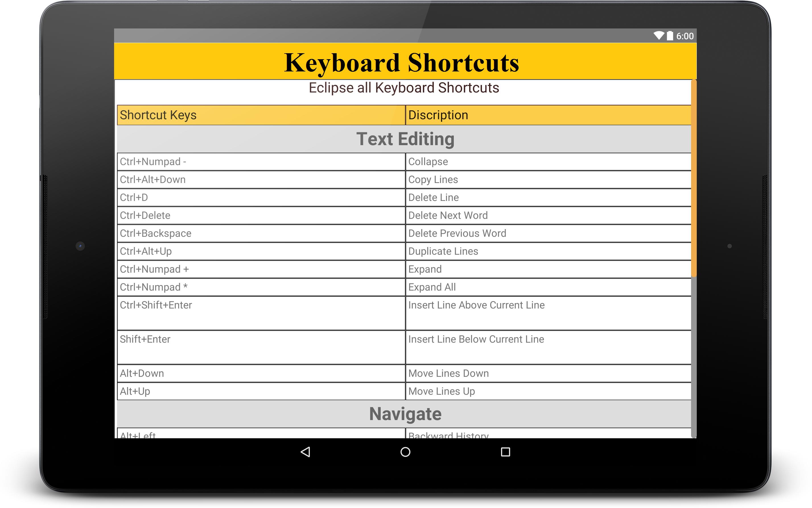Click the Ctrl+Numpad * shortcut cell
Viewport: 812px width, 508px height.
pyautogui.click(x=261, y=287)
